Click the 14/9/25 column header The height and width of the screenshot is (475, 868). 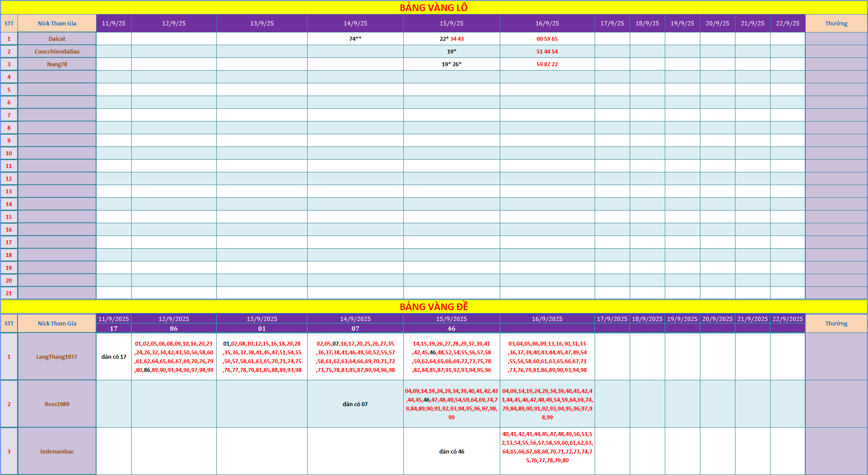355,23
